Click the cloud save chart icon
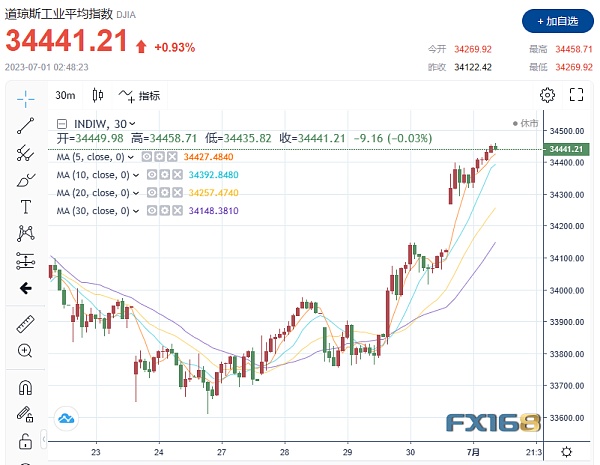The width and height of the screenshot is (600, 465). 66,418
